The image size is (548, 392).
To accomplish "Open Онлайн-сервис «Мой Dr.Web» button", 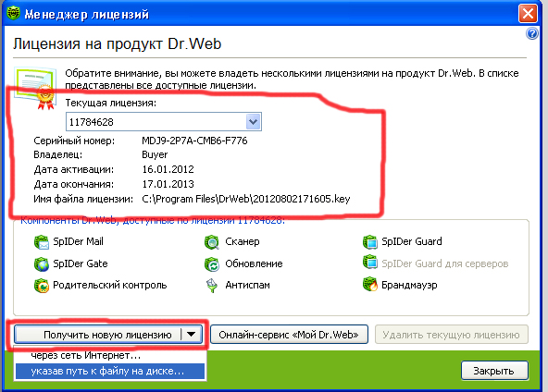I will pos(289,335).
